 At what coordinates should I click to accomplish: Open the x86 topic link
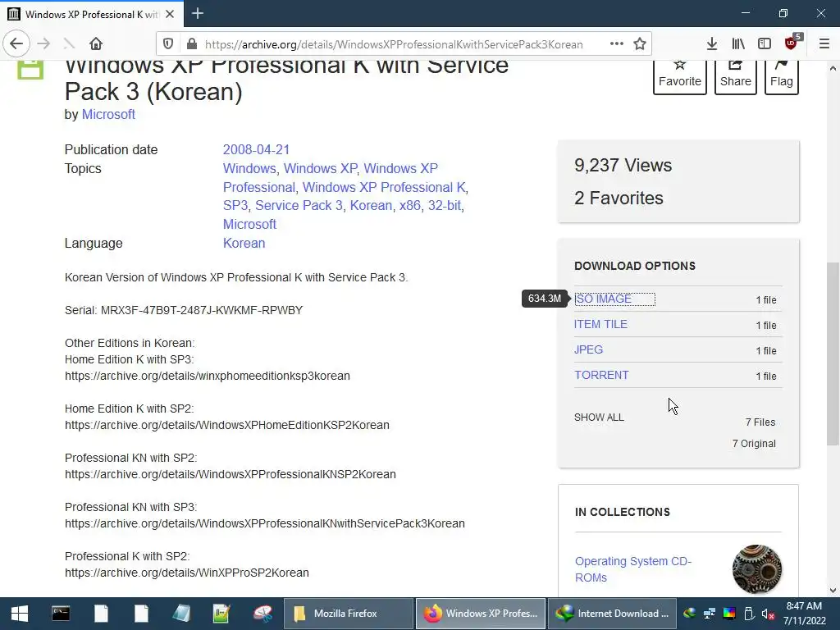click(410, 205)
